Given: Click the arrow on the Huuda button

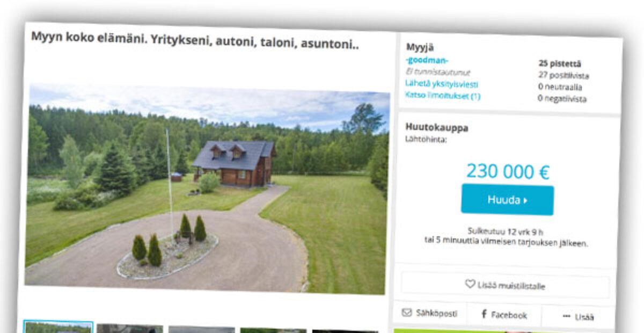Looking at the screenshot, I should click(x=525, y=200).
